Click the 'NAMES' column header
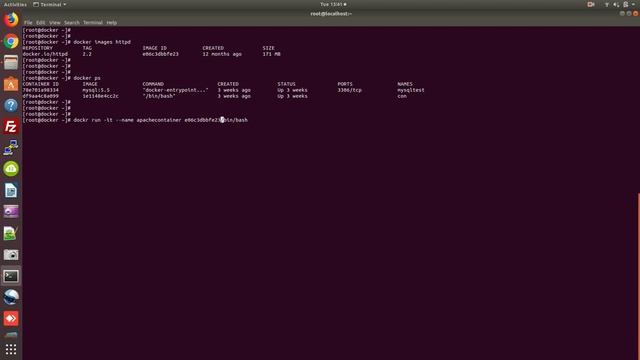640x360 pixels. 404,84
